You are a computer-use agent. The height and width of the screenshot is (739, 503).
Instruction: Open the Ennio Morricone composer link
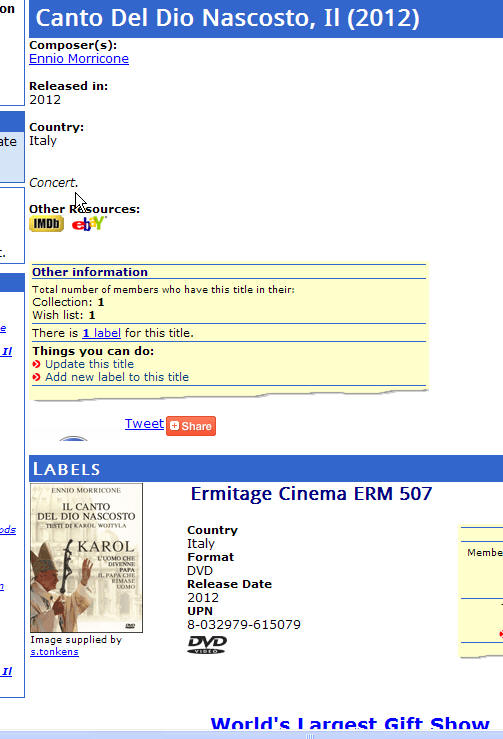(x=79, y=59)
